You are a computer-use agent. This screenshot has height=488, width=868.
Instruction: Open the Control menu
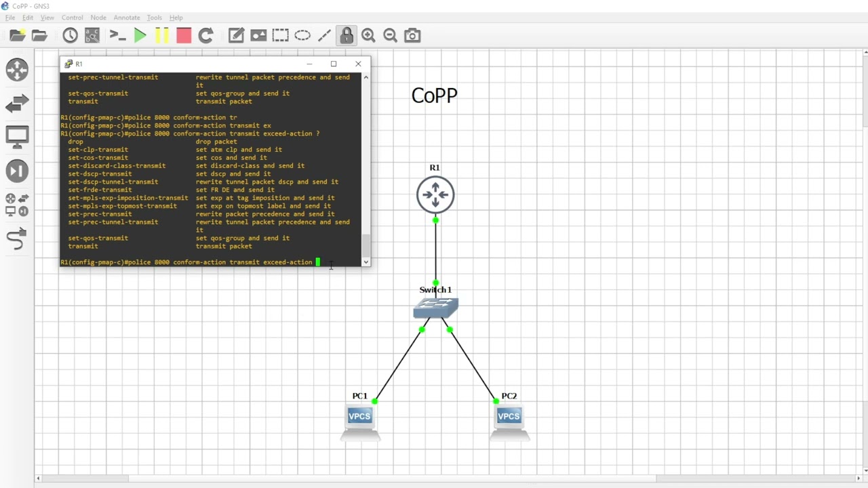(72, 18)
